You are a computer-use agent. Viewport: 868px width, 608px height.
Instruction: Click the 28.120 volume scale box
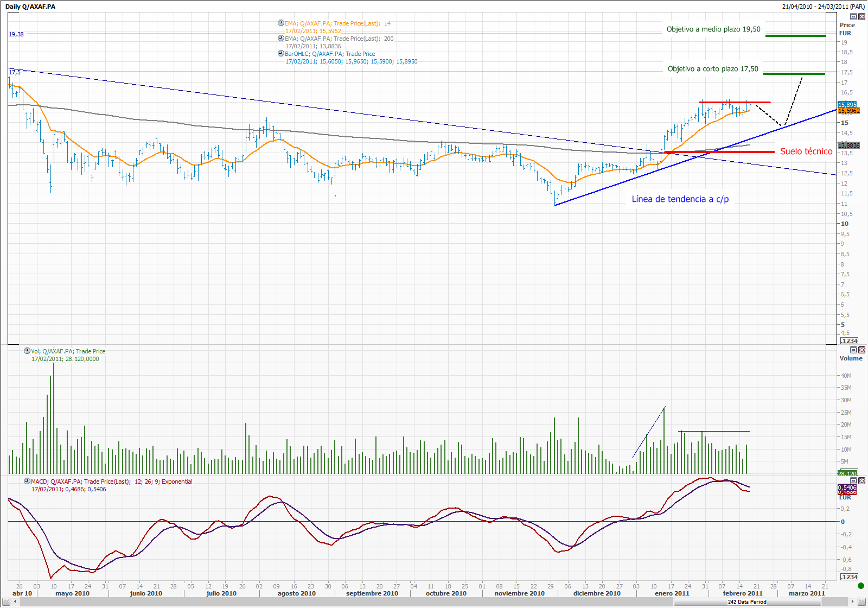[848, 473]
